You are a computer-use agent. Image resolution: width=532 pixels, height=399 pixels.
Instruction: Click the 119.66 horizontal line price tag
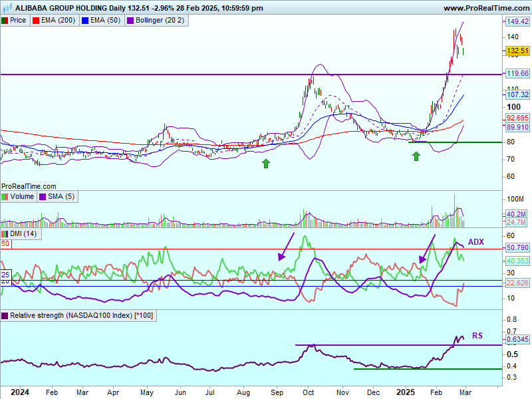(517, 73)
